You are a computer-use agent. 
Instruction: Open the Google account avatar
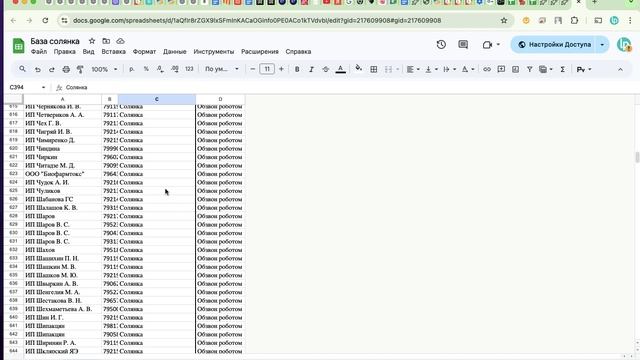click(x=624, y=44)
